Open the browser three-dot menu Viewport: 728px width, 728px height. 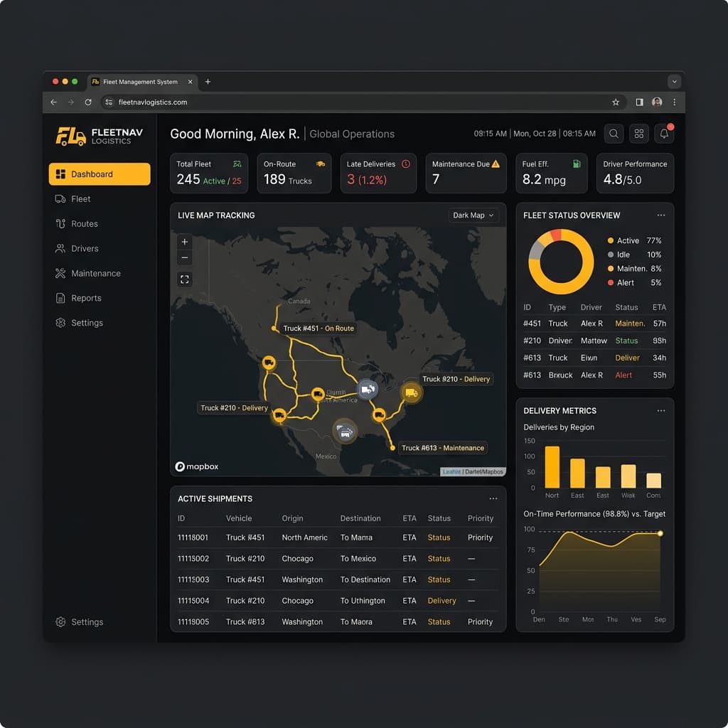click(674, 102)
